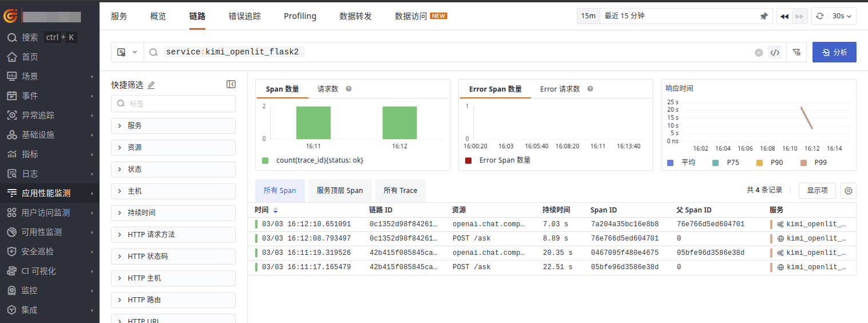Click the refresh icon beside 30s

(x=819, y=16)
